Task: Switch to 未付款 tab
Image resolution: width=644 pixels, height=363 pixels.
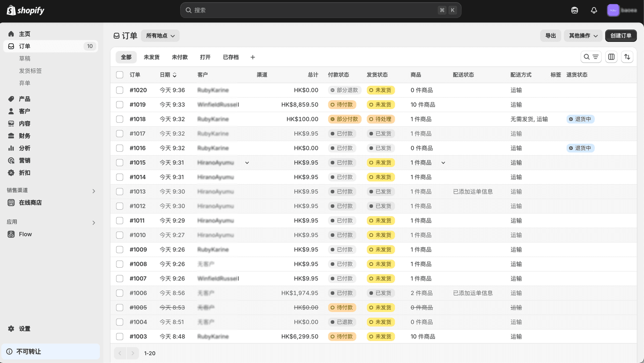Action: pos(180,57)
